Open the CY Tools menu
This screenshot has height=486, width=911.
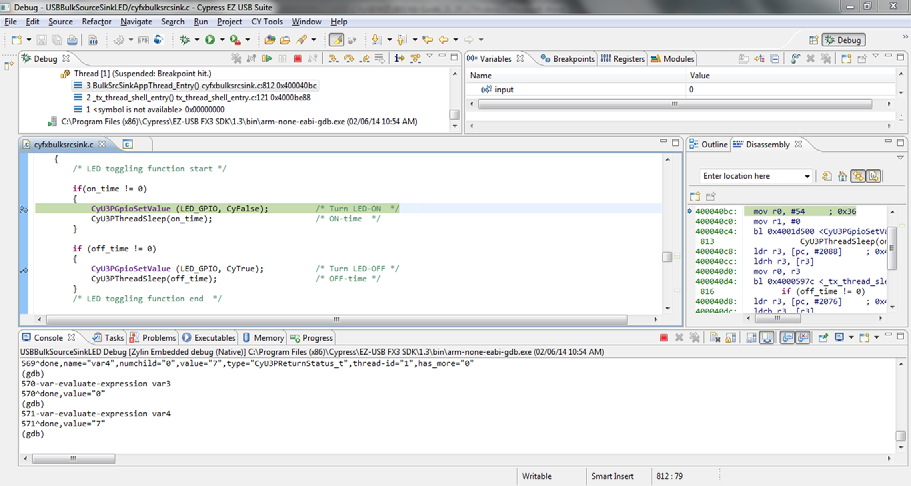click(x=266, y=21)
